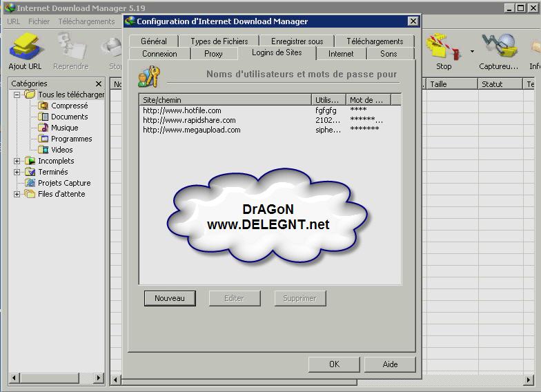541x392 pixels.
Task: Click the Incomplets folder icon
Action: pos(30,161)
